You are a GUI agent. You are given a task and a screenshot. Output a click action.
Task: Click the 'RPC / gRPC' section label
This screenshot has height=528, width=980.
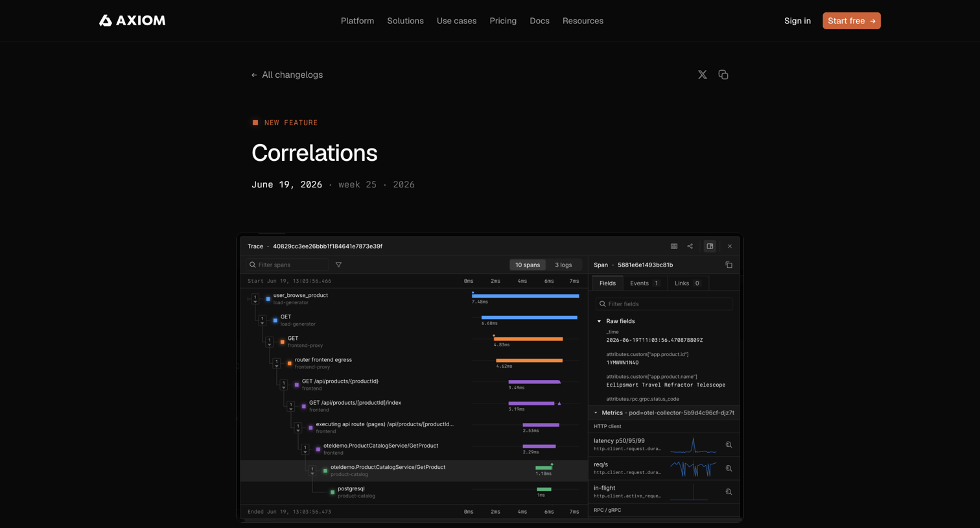607,510
